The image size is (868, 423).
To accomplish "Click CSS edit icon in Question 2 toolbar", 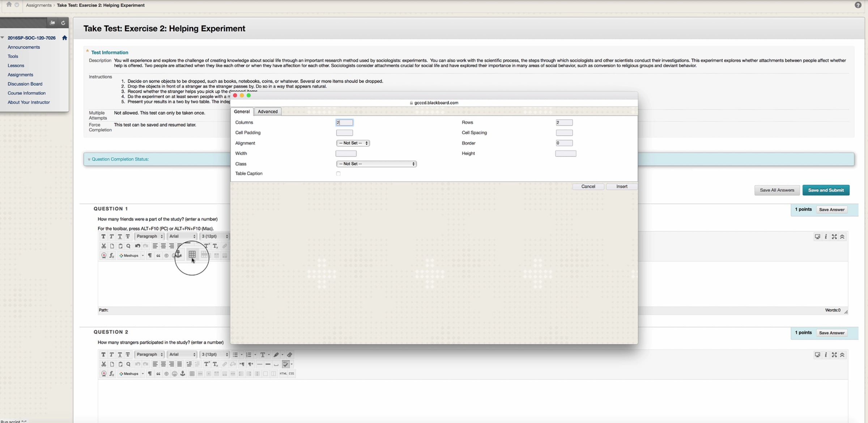I will (x=292, y=373).
